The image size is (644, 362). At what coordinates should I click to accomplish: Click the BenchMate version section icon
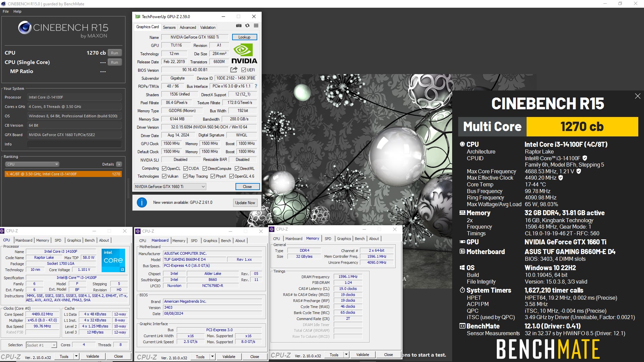point(462,326)
